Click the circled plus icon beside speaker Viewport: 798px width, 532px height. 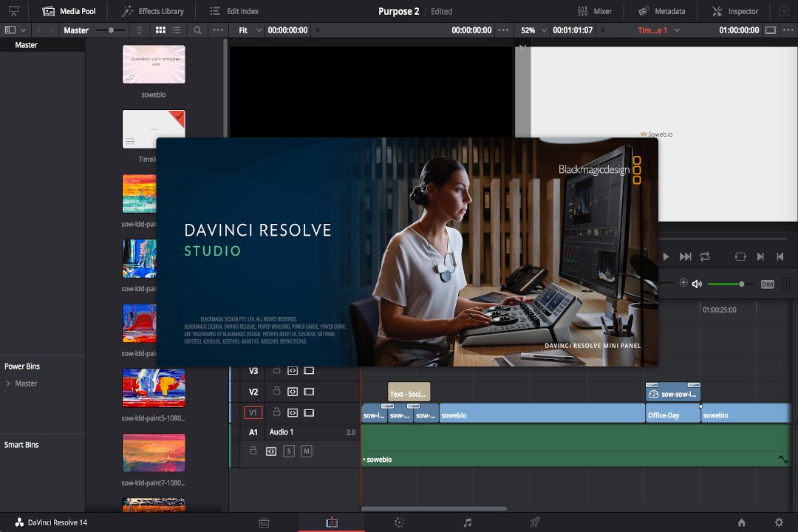683,282
